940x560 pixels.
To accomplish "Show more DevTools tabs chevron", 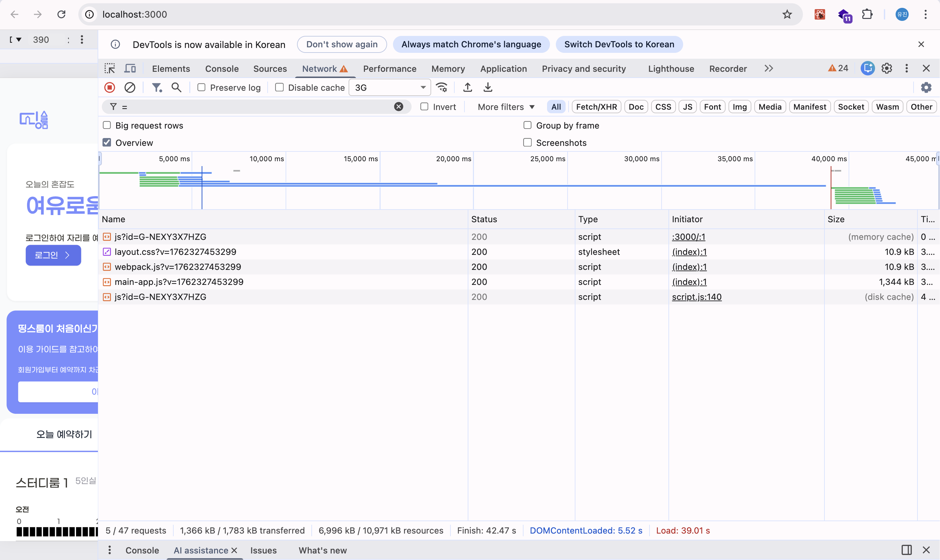I will click(x=769, y=68).
